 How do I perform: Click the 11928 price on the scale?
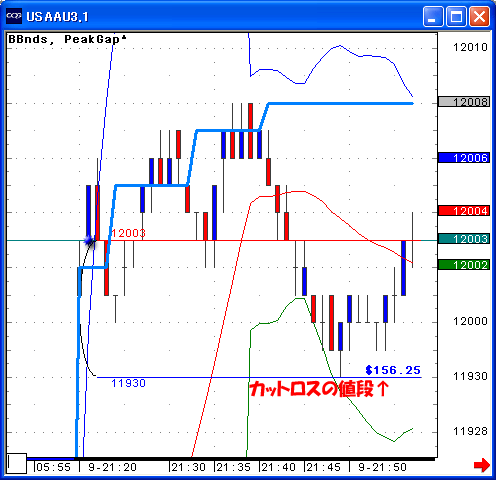(x=470, y=431)
